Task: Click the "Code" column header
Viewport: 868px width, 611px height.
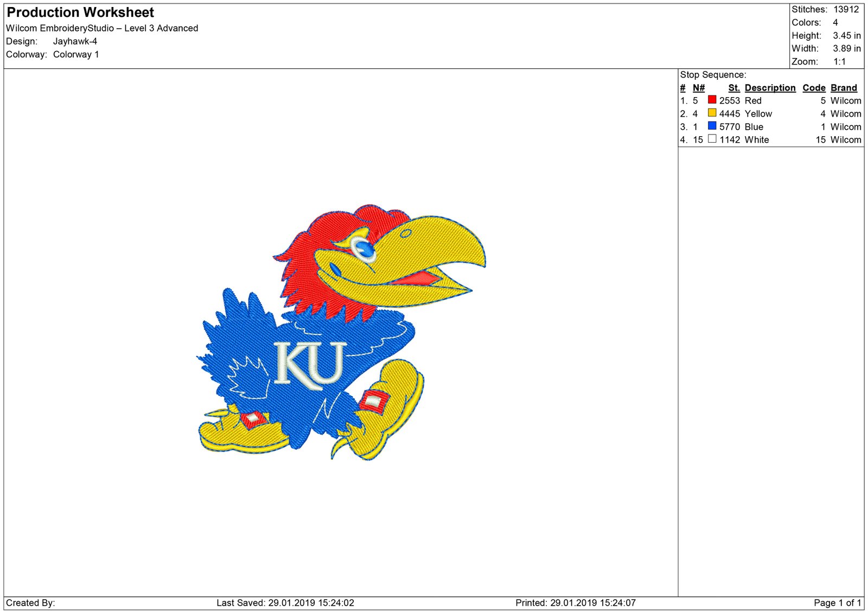Action: click(x=814, y=88)
